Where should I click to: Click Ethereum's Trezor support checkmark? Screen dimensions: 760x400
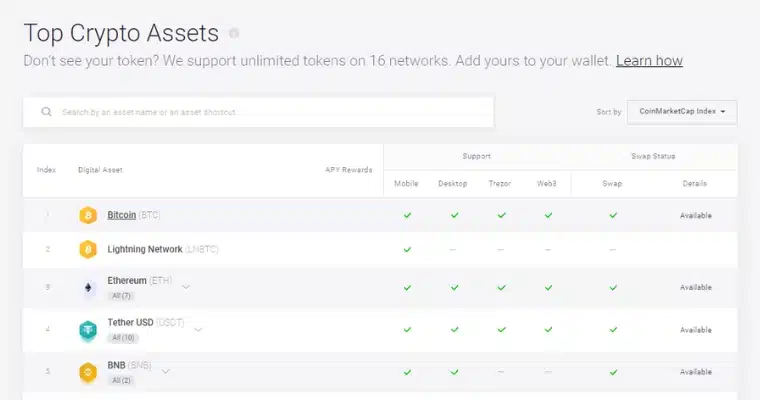tap(501, 288)
